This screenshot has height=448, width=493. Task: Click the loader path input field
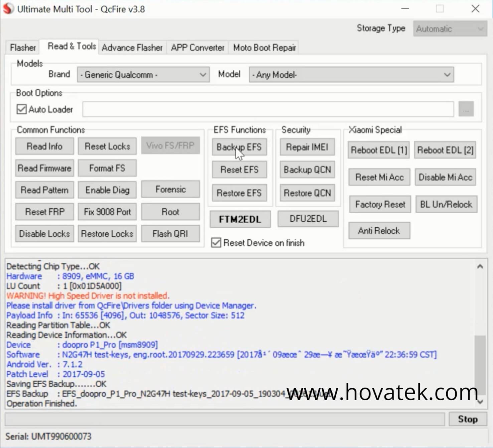tap(268, 109)
